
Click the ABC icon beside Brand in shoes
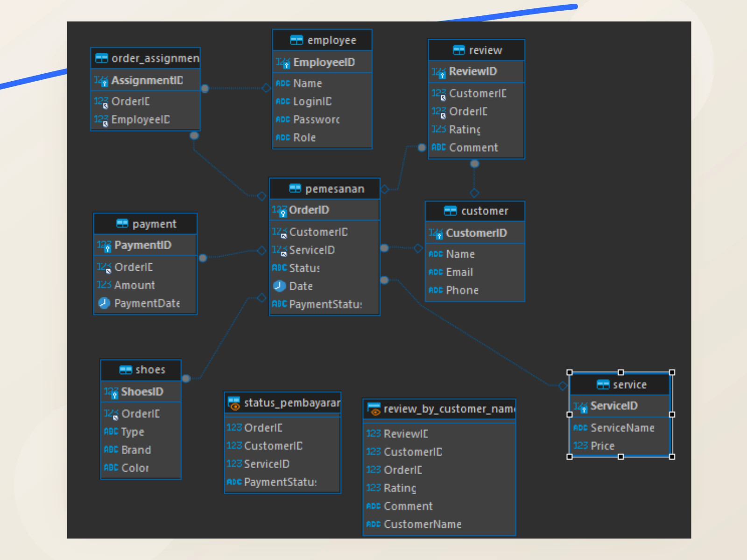[x=111, y=450]
